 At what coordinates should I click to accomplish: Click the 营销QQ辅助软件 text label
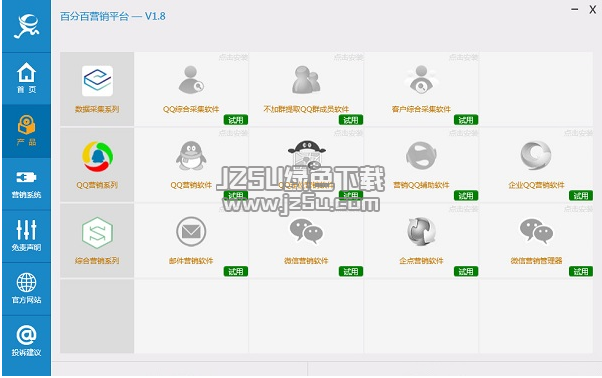421,185
